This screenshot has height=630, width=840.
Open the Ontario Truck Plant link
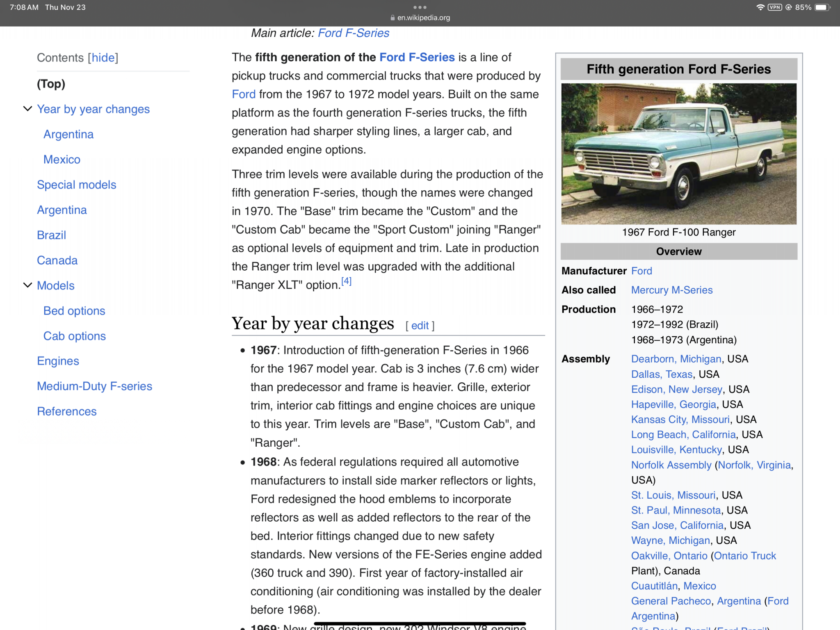point(745,556)
